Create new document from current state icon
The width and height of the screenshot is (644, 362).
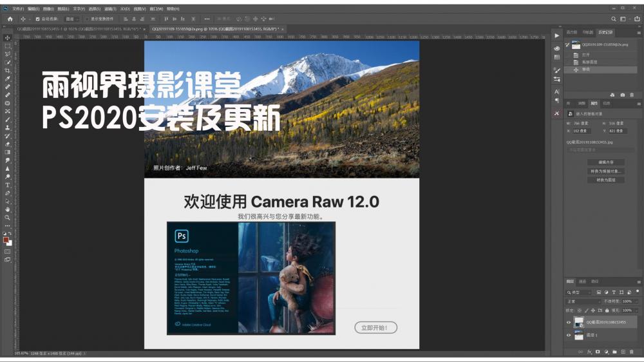[612, 95]
